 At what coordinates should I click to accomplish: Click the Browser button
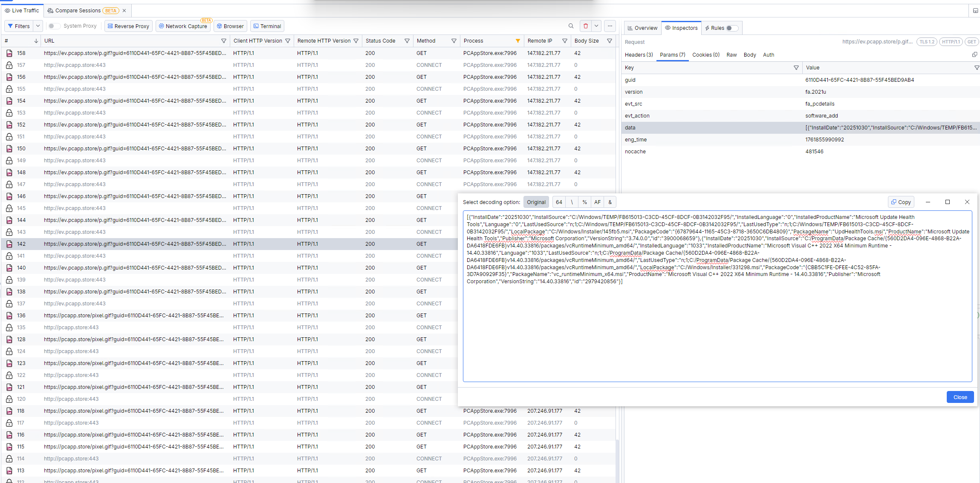pos(230,26)
